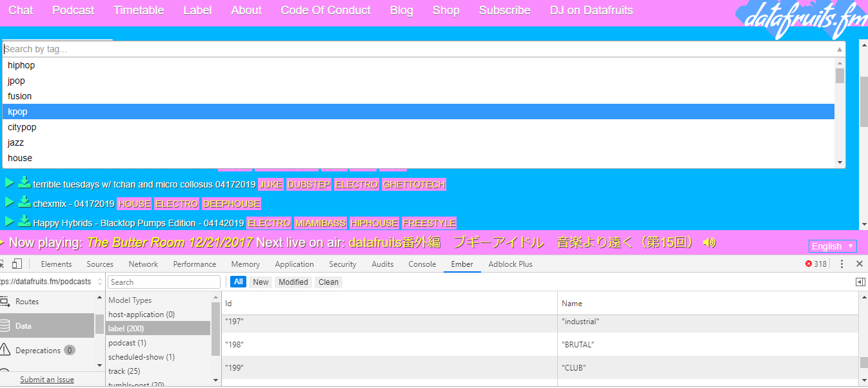
Task: Switch the record filter to New
Action: 261,282
